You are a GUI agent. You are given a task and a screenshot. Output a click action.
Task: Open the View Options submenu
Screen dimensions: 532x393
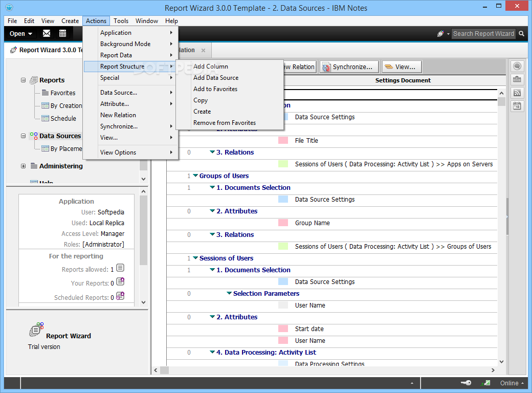tap(130, 152)
